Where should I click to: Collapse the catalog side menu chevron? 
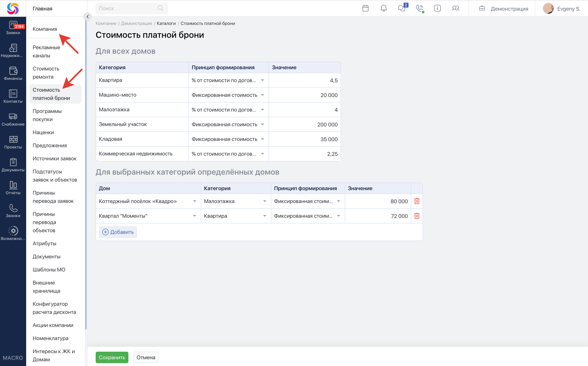(88, 17)
